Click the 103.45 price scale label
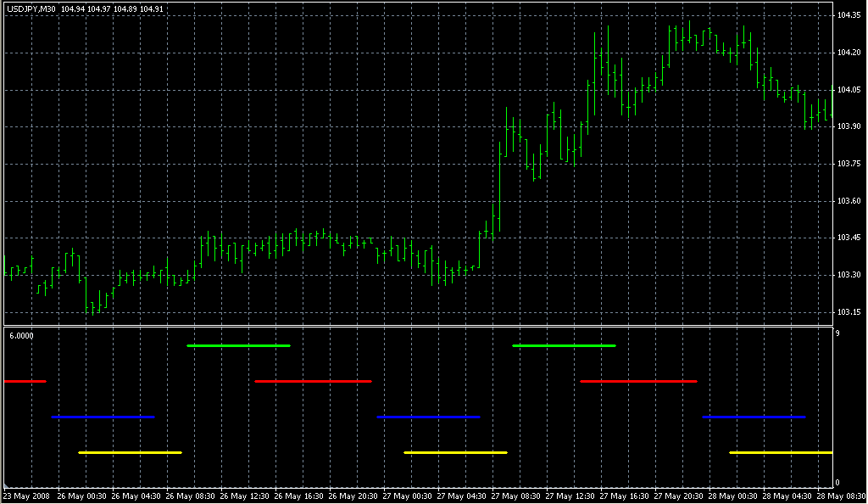The image size is (868, 504). click(849, 238)
